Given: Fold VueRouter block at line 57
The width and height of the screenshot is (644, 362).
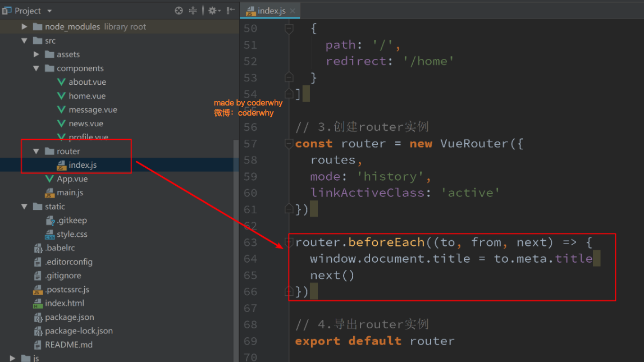Looking at the screenshot, I should [x=289, y=144].
